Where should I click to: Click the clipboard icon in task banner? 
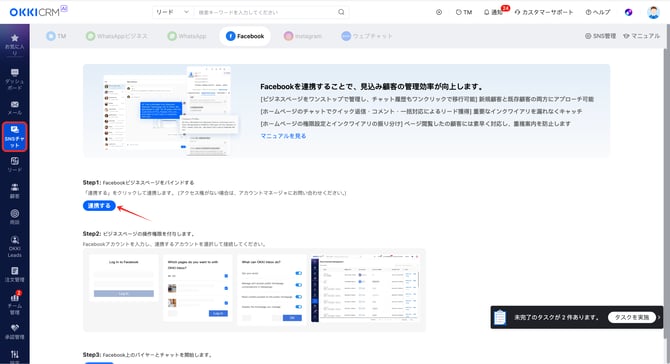(500, 317)
